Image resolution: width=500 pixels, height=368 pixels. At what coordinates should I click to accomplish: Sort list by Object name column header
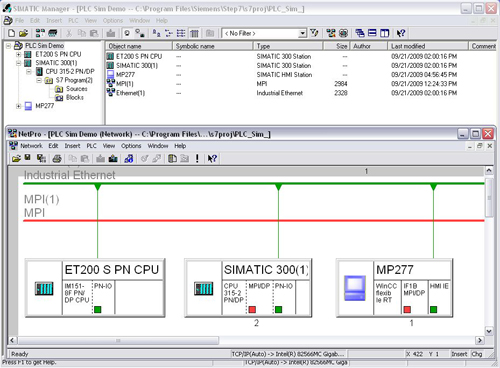(139, 46)
